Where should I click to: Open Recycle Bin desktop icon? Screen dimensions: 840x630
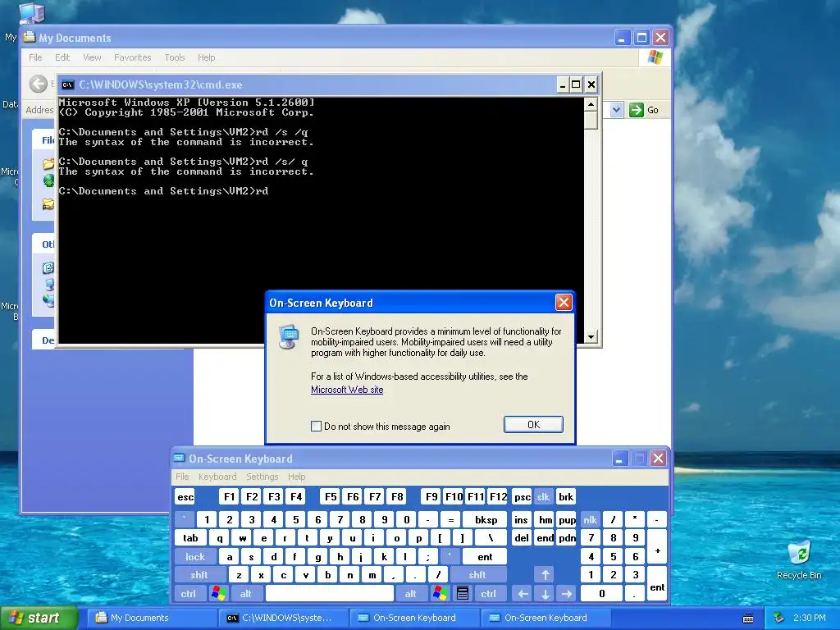click(x=799, y=560)
